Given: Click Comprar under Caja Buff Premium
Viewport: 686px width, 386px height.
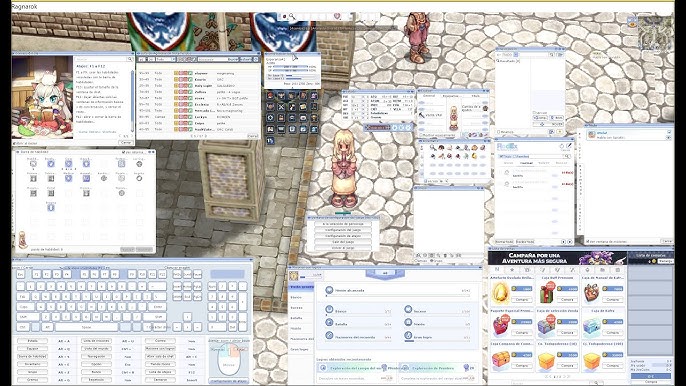Looking at the screenshot, I should pos(567,300).
